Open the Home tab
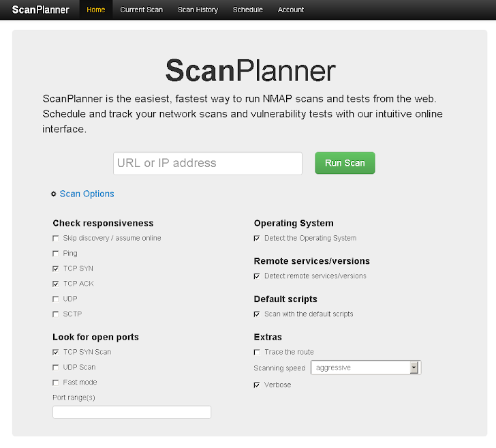Screen dimensions: 496x448 tap(96, 10)
